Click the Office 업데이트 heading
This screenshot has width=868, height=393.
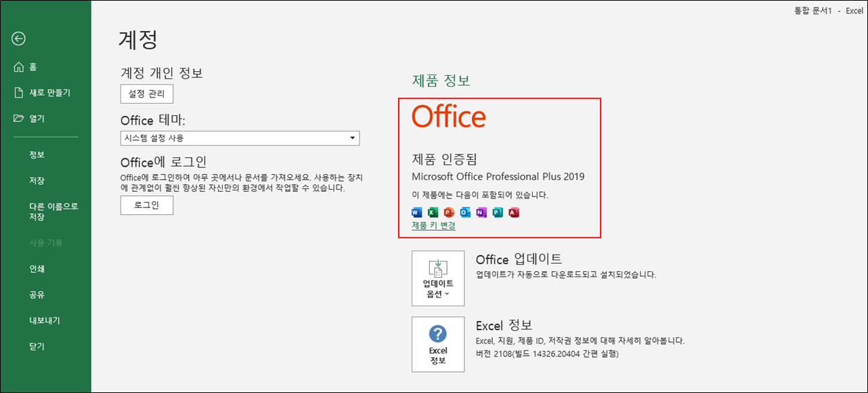(519, 259)
